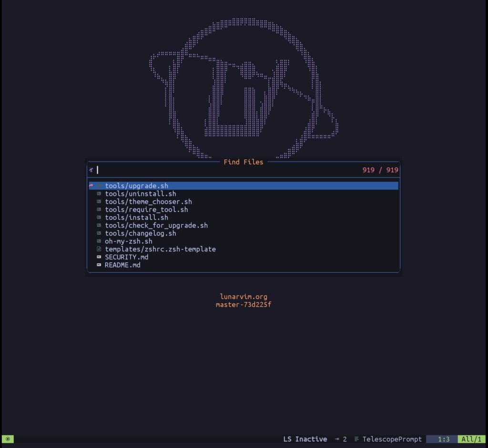Click the LS Inactive status indicator
The height and width of the screenshot is (448, 488).
(305, 439)
